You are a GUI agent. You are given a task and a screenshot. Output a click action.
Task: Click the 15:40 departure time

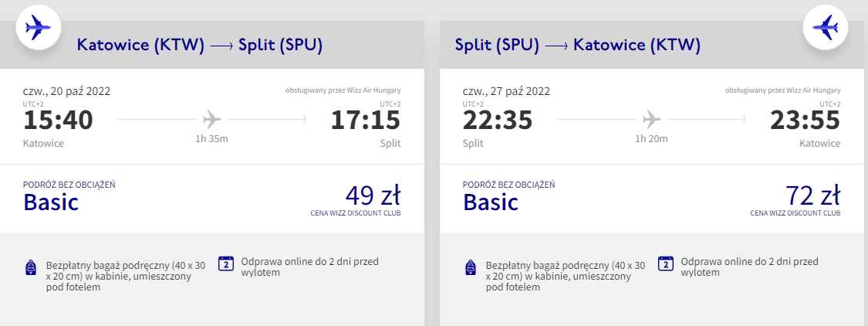(x=58, y=120)
